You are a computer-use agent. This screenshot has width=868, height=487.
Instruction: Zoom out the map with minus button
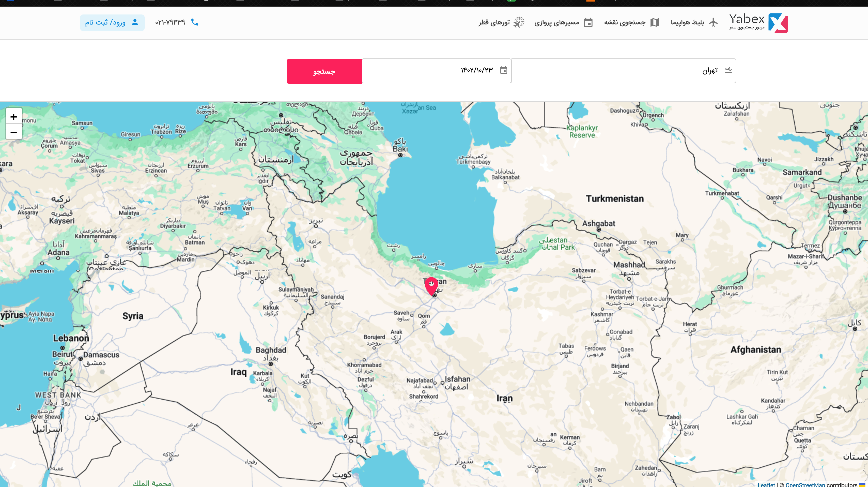click(13, 132)
